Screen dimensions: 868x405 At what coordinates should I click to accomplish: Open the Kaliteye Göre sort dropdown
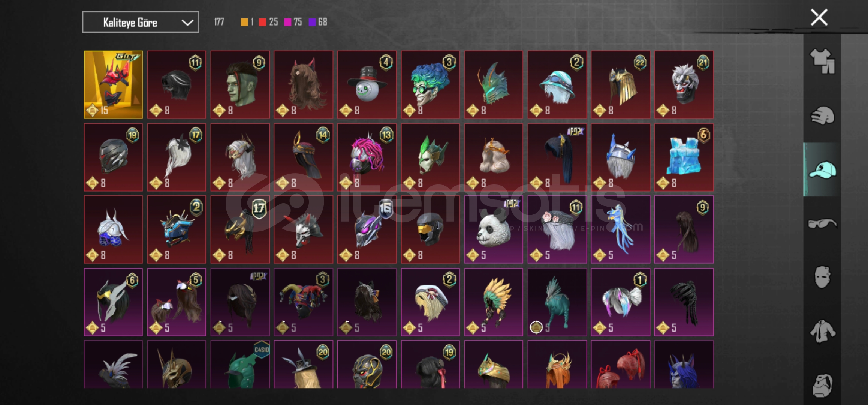click(x=140, y=22)
